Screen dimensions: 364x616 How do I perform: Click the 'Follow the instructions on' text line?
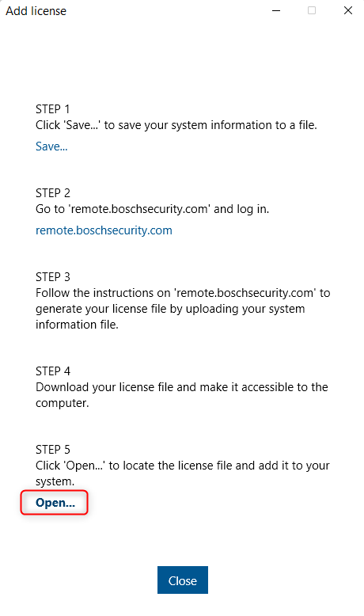point(183,293)
